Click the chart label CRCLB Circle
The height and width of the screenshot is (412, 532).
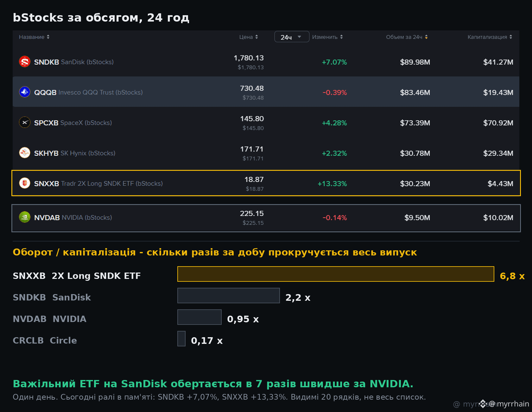(x=45, y=341)
